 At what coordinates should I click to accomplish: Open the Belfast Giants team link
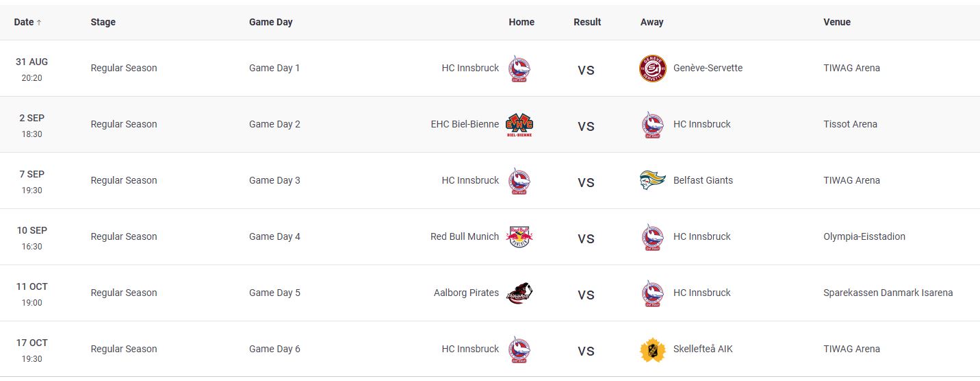(x=703, y=180)
